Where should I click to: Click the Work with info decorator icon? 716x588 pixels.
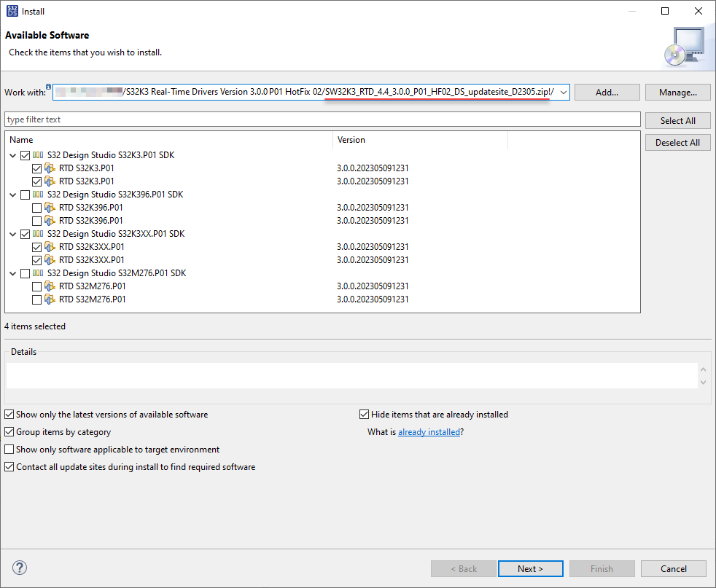click(x=48, y=87)
